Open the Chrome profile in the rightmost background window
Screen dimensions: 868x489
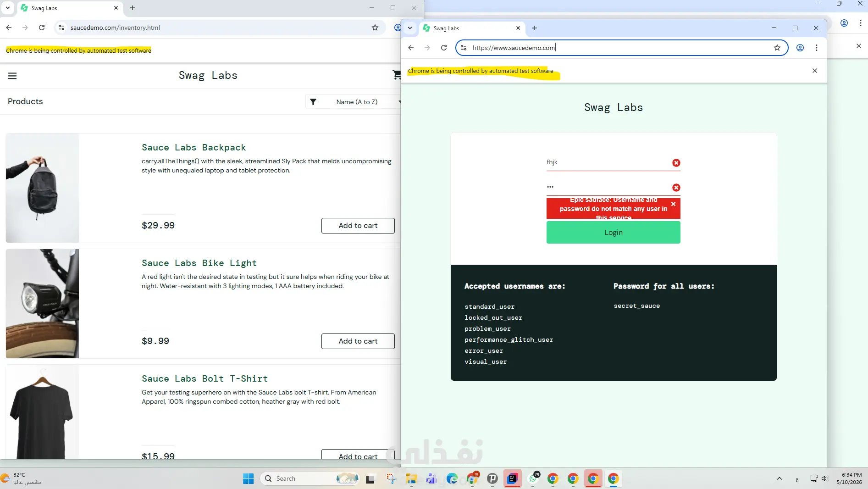(844, 23)
